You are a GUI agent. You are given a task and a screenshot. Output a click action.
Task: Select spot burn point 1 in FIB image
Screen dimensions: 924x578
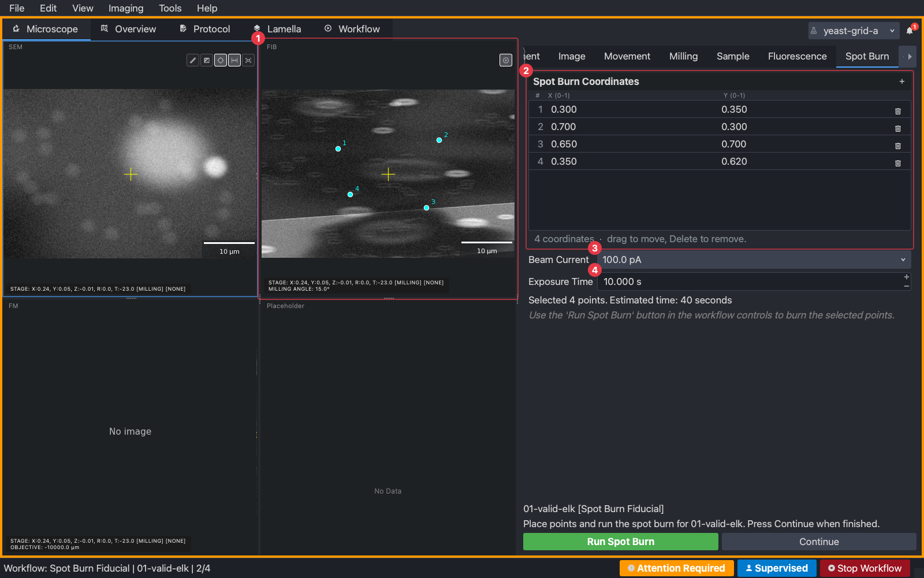[x=338, y=149]
